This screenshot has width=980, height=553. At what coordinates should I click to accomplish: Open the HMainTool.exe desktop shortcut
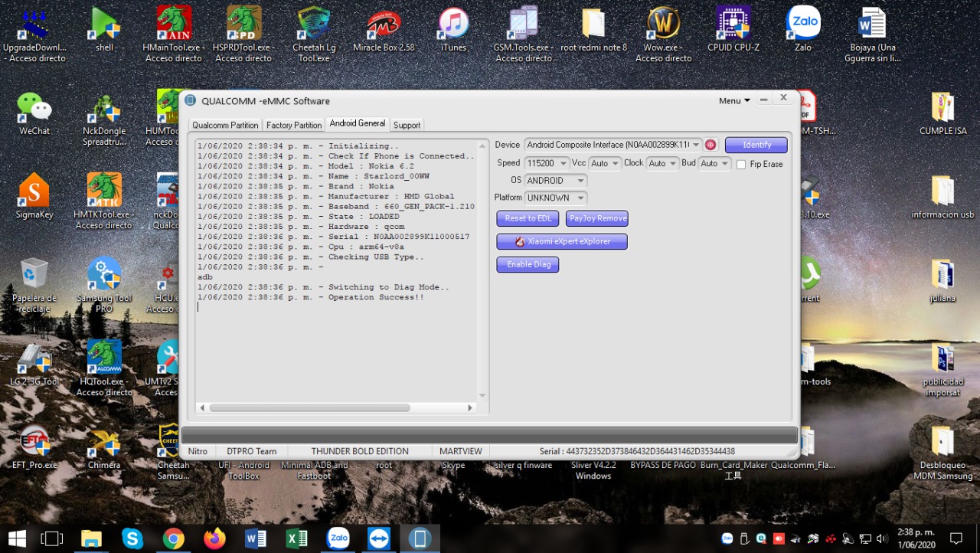[x=174, y=34]
